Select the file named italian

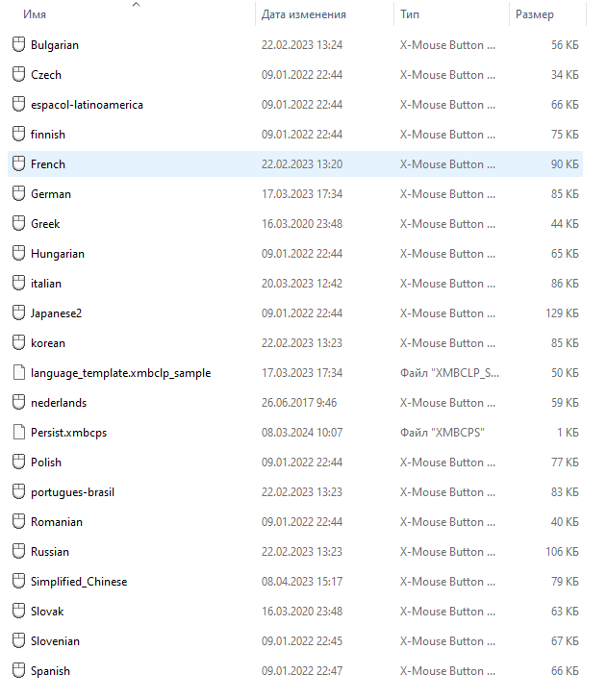pos(46,284)
